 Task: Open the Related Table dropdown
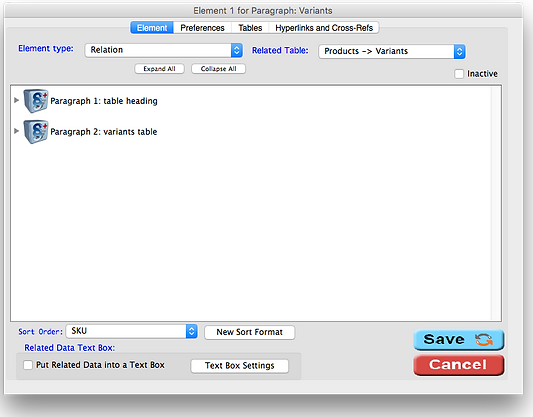(x=392, y=51)
